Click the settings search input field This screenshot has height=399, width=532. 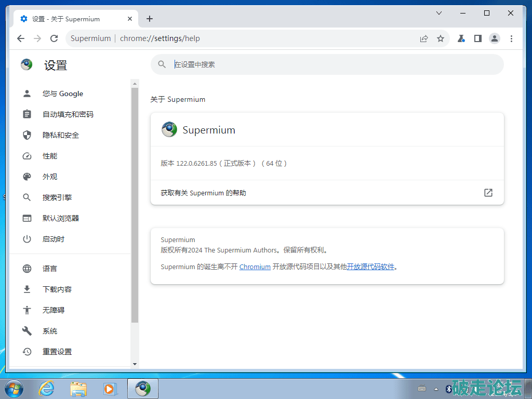pyautogui.click(x=332, y=64)
